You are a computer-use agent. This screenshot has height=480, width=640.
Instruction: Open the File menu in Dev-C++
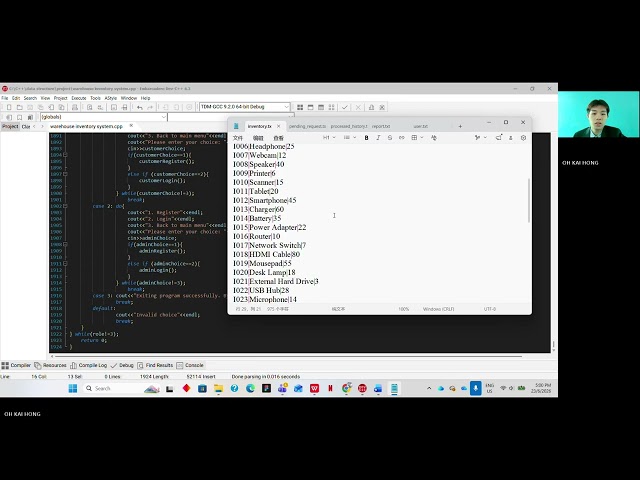pyautogui.click(x=5, y=98)
